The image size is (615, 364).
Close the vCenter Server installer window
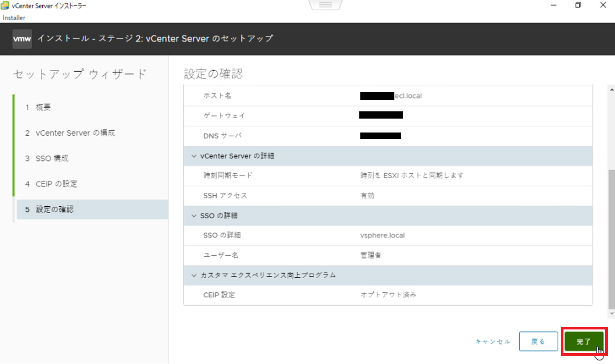click(603, 5)
